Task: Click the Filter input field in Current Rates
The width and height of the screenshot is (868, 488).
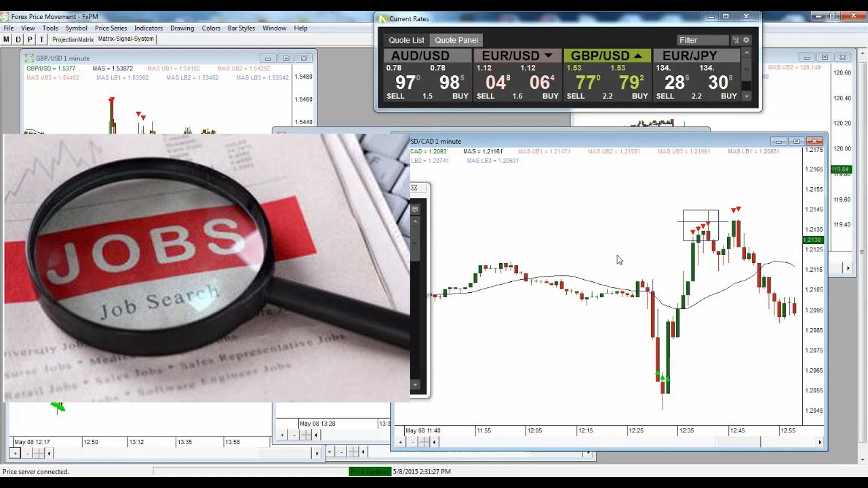Action: [x=703, y=40]
